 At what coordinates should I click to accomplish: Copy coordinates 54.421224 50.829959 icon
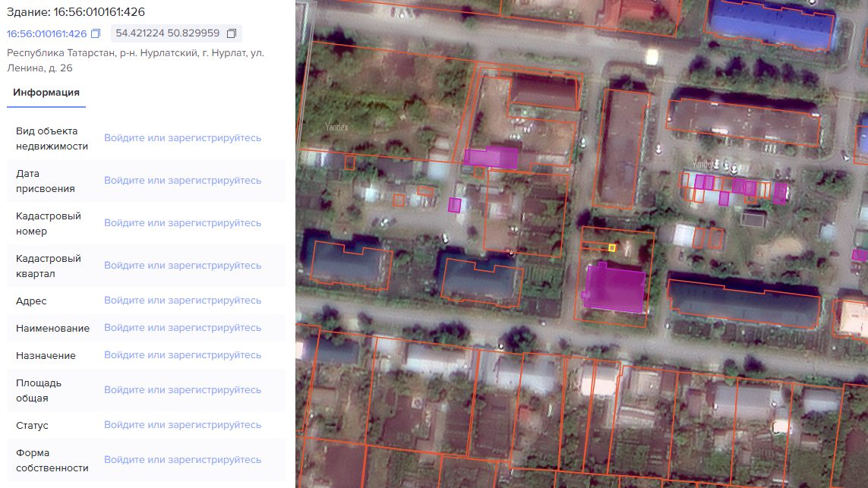[232, 33]
